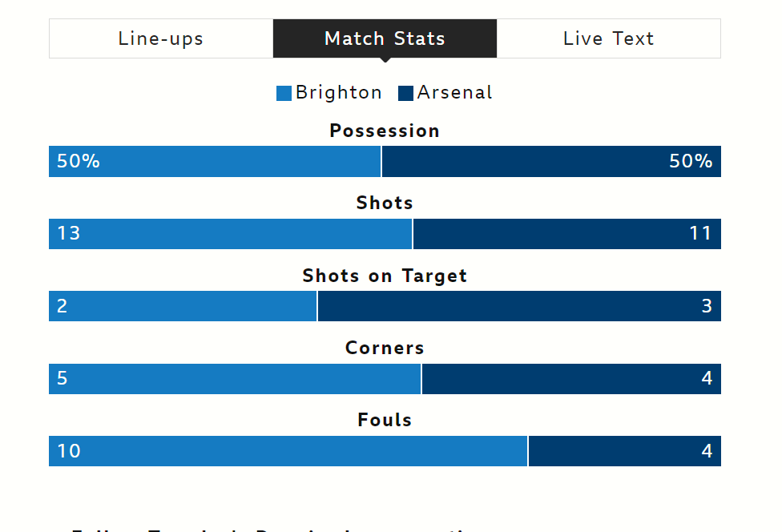Click Brighton's 50% possession bar

[215, 162]
